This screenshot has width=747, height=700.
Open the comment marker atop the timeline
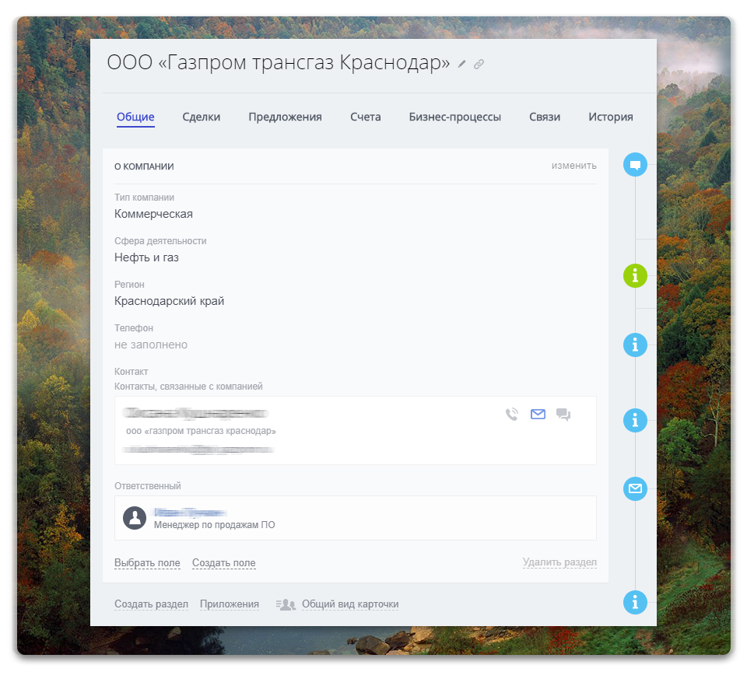(635, 165)
